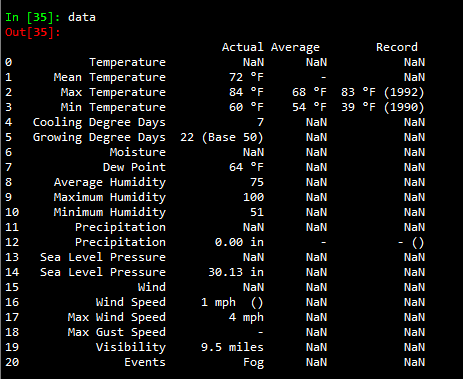Click the 'Precipitation' label in row 12
Viewport: 463px width, 379px height.
tap(120, 242)
